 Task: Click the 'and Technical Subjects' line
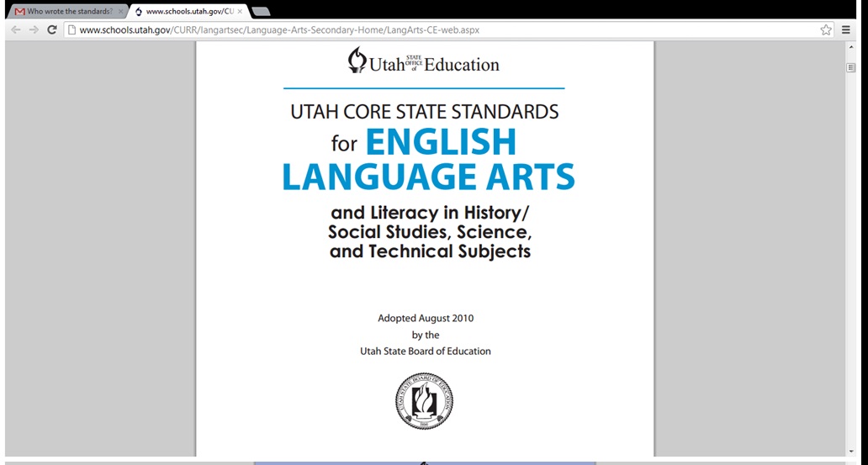point(430,251)
